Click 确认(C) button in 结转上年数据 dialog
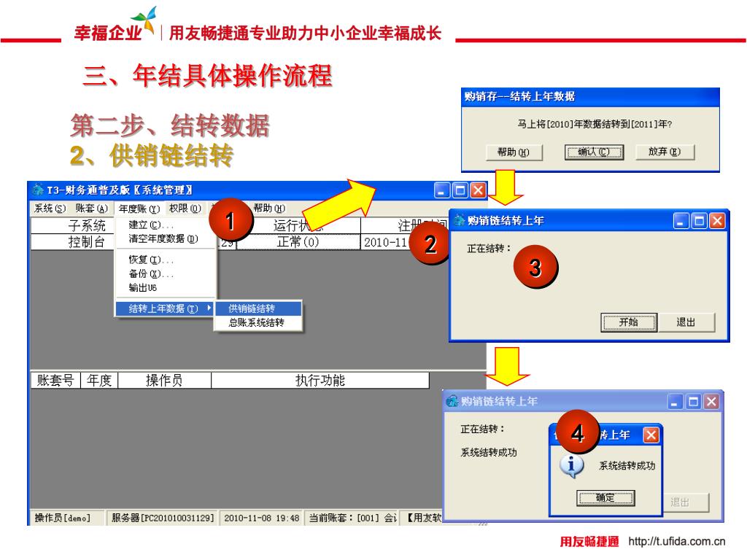Image resolution: width=747 pixels, height=560 pixels. coord(594,152)
